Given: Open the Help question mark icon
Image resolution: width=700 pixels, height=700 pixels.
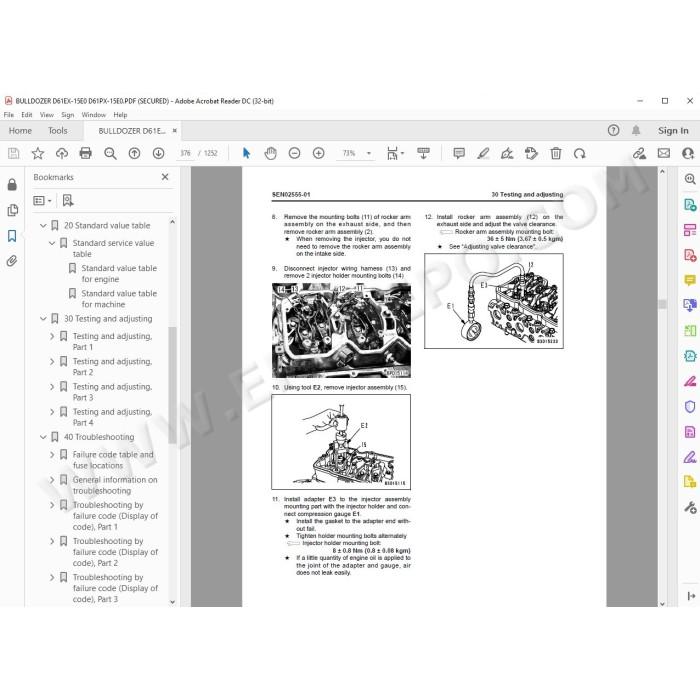Looking at the screenshot, I should (613, 130).
